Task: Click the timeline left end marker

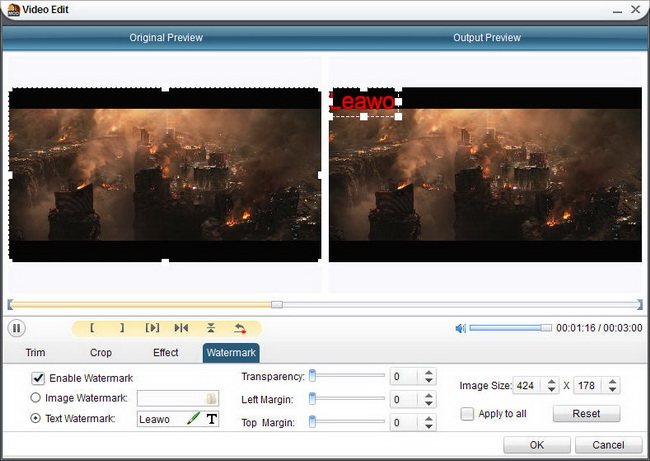Action: pyautogui.click(x=10, y=305)
